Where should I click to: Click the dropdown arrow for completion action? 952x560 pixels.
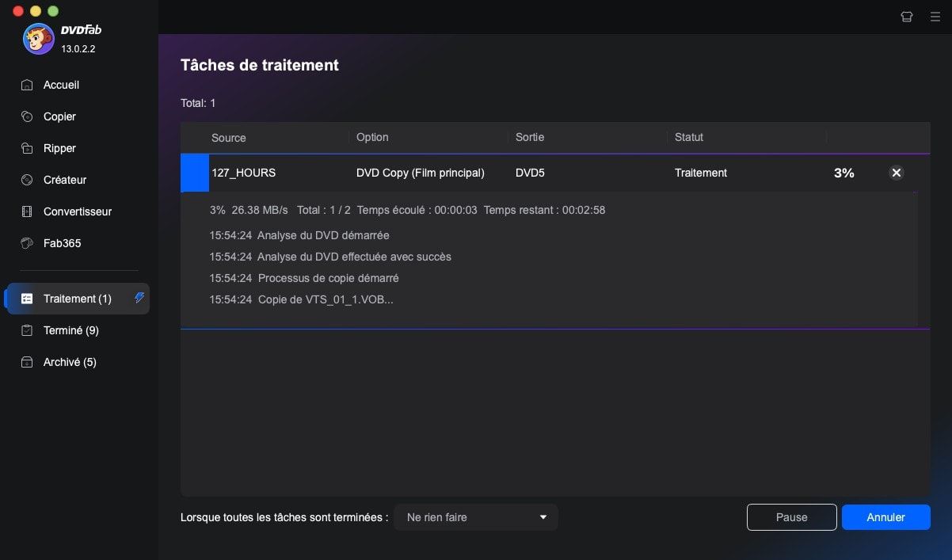[x=543, y=517]
